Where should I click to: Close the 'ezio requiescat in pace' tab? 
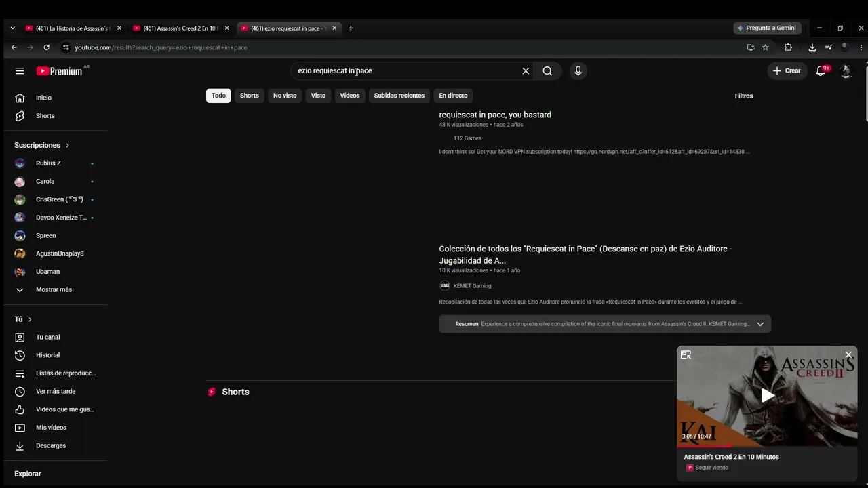coord(334,28)
